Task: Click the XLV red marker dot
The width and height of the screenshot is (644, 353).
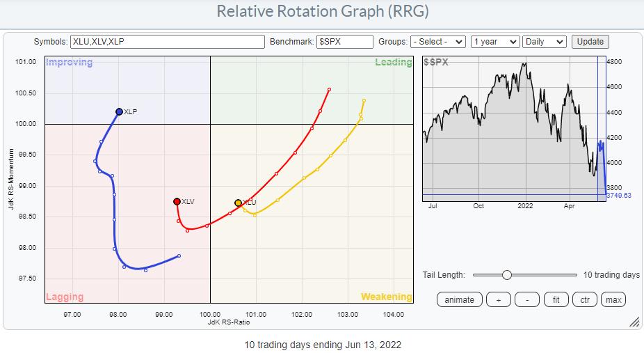Action: pyautogui.click(x=177, y=201)
